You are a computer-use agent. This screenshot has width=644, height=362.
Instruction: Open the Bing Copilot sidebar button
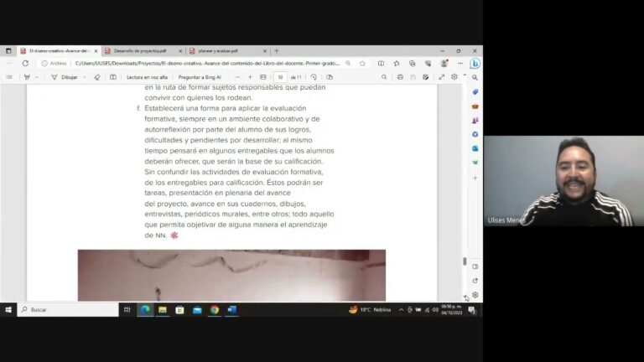(x=475, y=64)
